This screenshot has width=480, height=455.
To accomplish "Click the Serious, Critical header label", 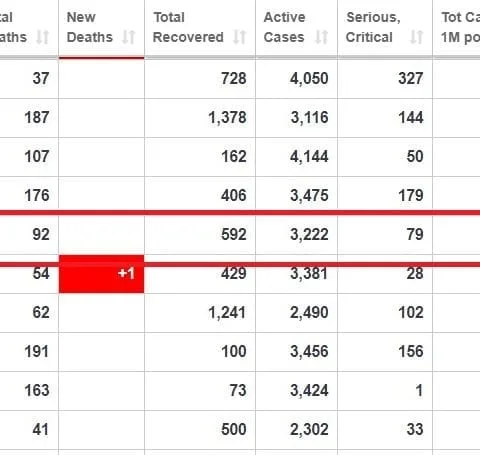I will point(373,27).
